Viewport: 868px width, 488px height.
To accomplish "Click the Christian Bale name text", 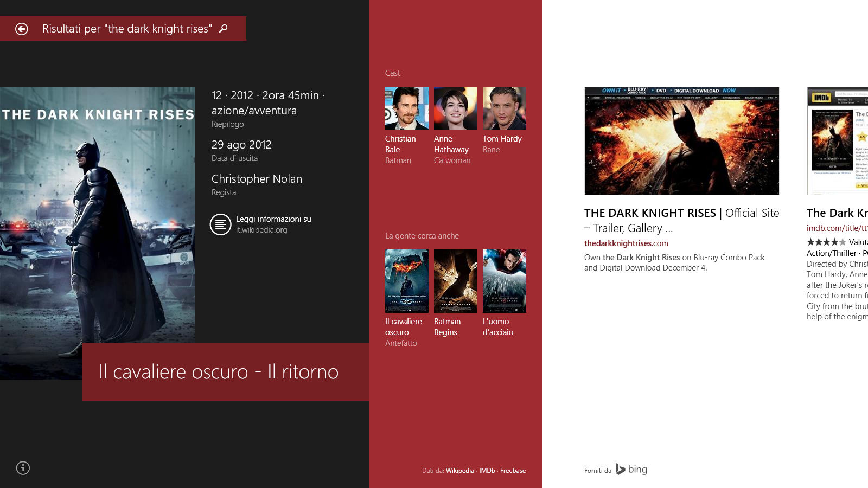I will 400,144.
